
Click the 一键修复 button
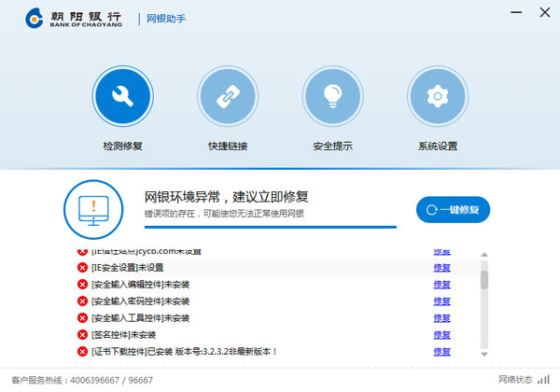[453, 210]
